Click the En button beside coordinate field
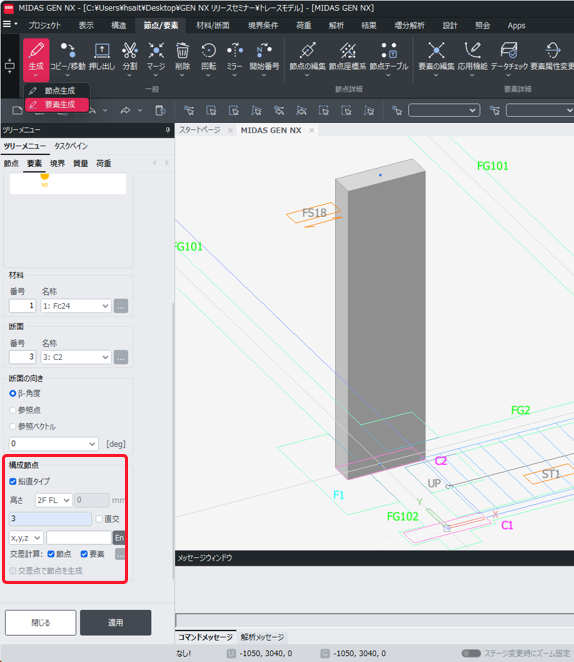The image size is (574, 662). [119, 538]
